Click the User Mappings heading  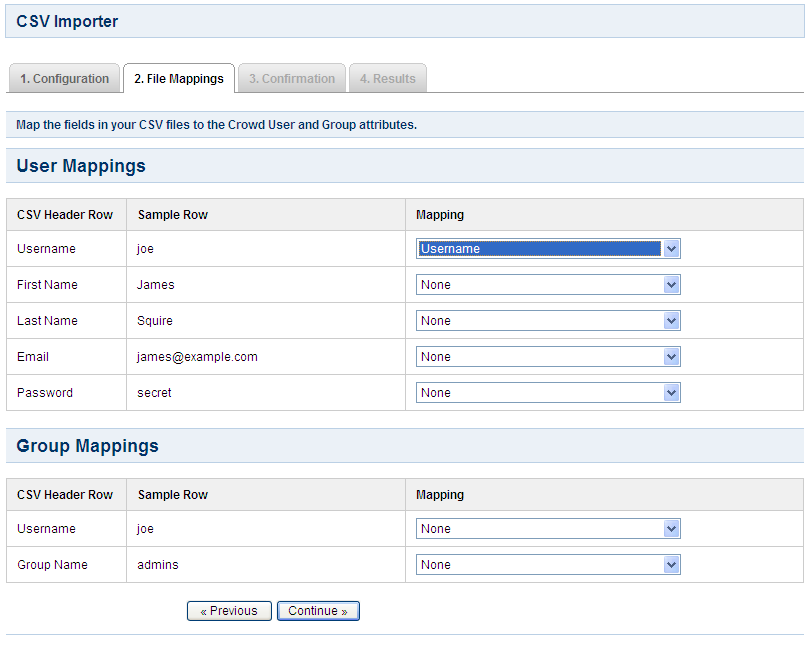coord(81,166)
